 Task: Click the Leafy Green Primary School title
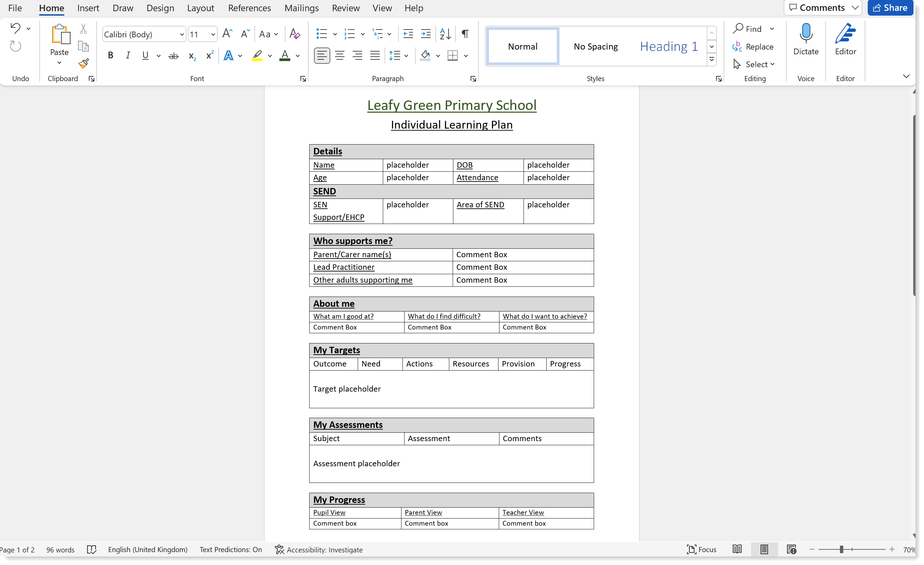coord(452,106)
